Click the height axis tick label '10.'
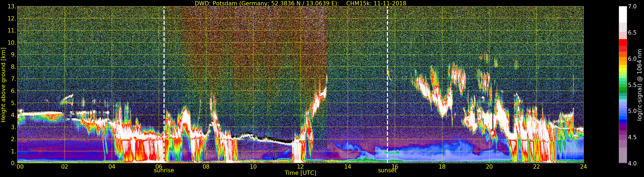The image size is (644, 177). coord(12,43)
